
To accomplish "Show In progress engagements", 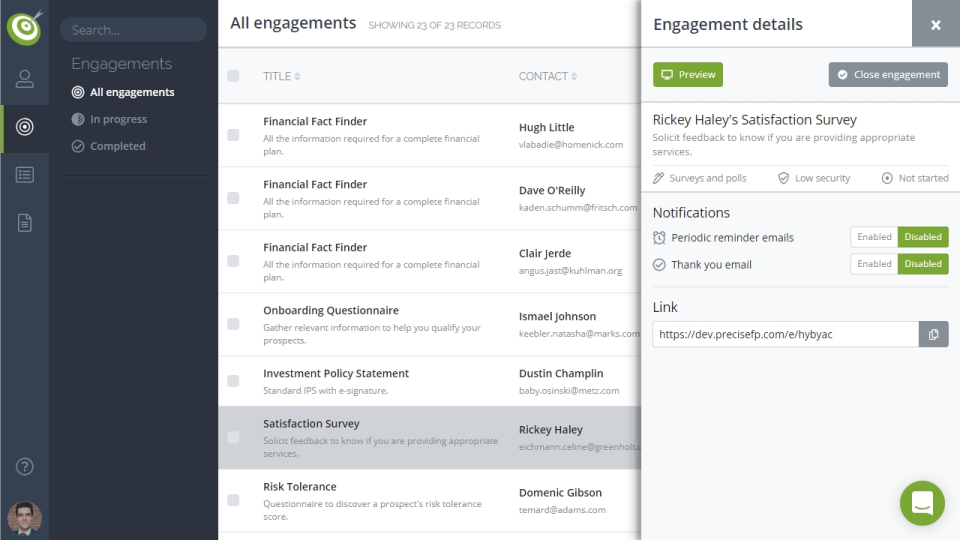I will tap(118, 119).
